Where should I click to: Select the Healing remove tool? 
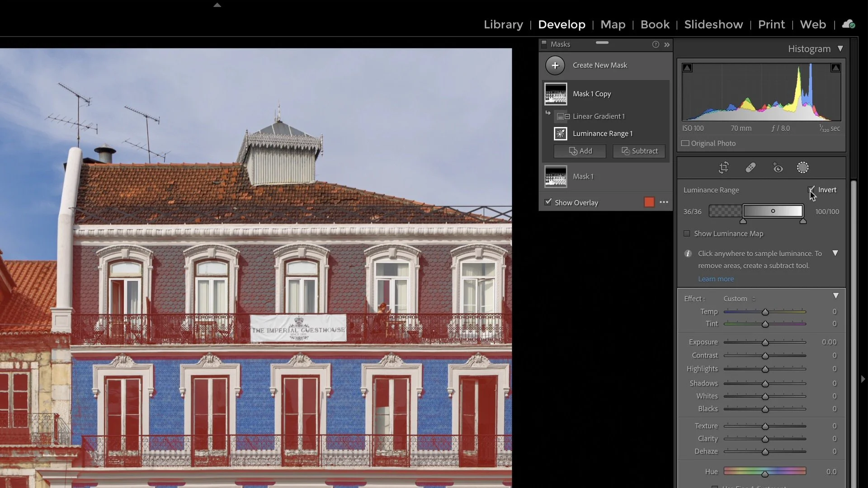(x=750, y=167)
